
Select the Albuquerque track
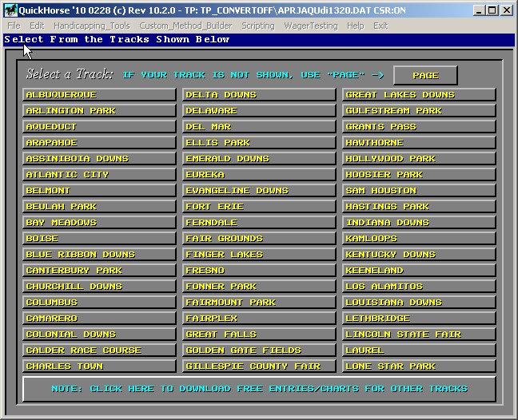coord(99,95)
